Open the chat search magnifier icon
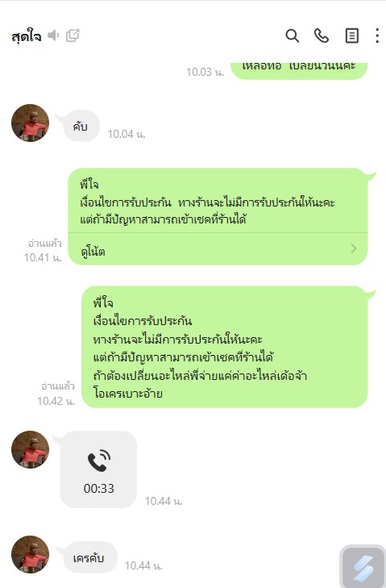The height and width of the screenshot is (588, 386). point(292,36)
